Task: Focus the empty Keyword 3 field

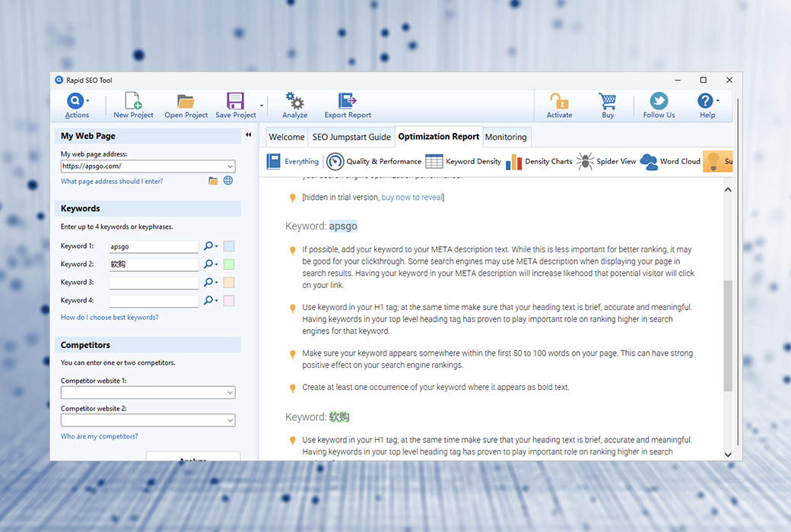Action: click(x=154, y=283)
